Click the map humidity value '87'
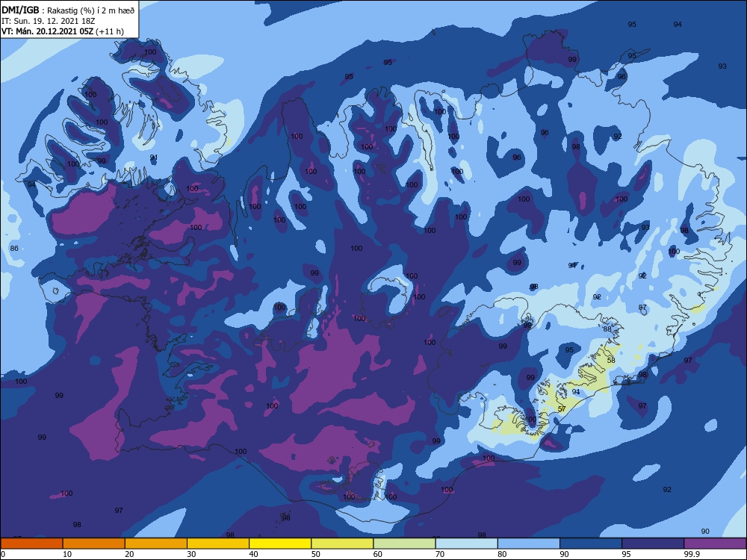747x560 pixels. (x=642, y=307)
